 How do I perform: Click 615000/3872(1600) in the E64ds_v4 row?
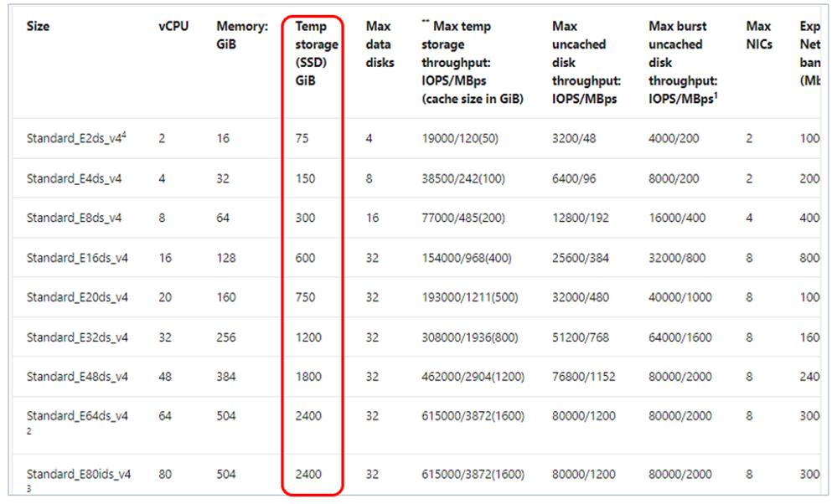pos(473,416)
